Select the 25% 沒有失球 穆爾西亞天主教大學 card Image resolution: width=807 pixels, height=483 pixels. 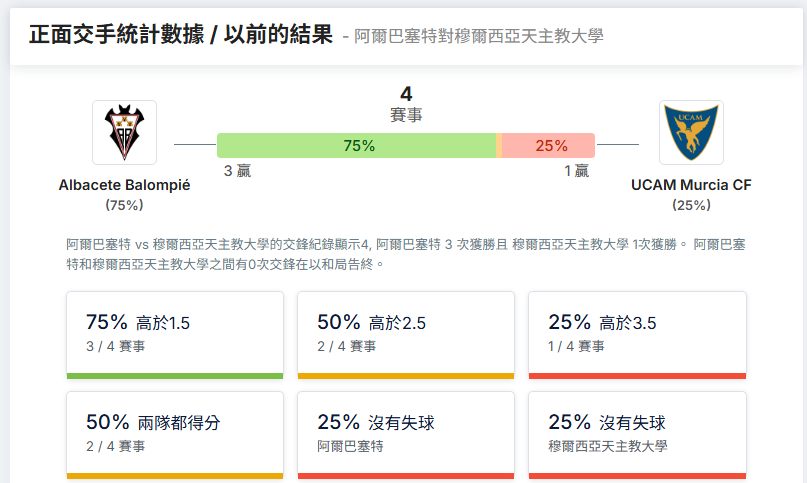[x=637, y=436]
